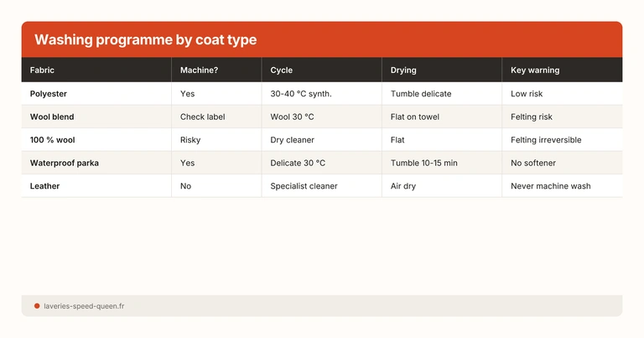Click 'Yes' in the Waterproof parka row

(x=187, y=163)
